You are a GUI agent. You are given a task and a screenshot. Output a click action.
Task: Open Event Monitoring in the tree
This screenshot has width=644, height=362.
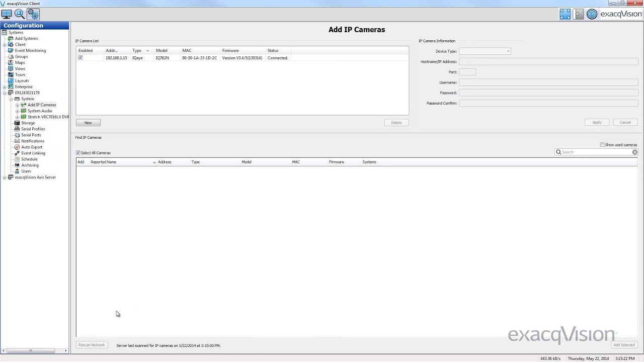pos(30,51)
